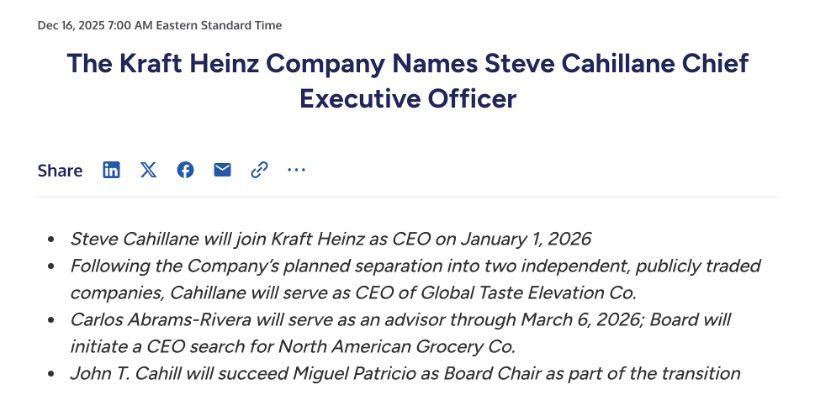
Task: Share the article via email icon
Action: (x=222, y=170)
